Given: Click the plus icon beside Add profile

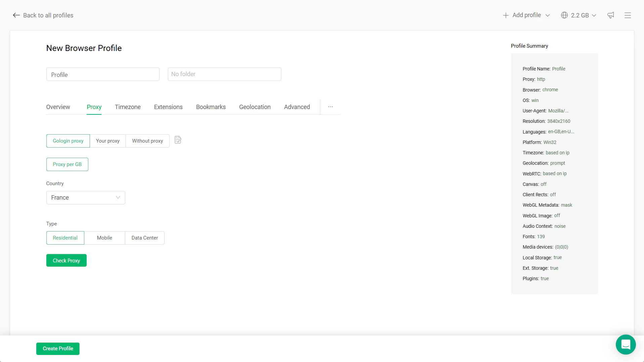Looking at the screenshot, I should pos(506,15).
